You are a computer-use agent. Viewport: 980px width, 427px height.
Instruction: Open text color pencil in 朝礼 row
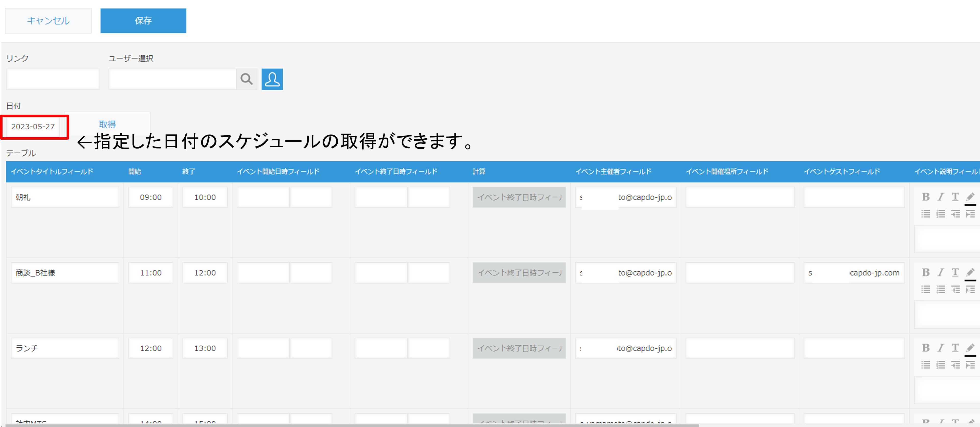pos(970,198)
